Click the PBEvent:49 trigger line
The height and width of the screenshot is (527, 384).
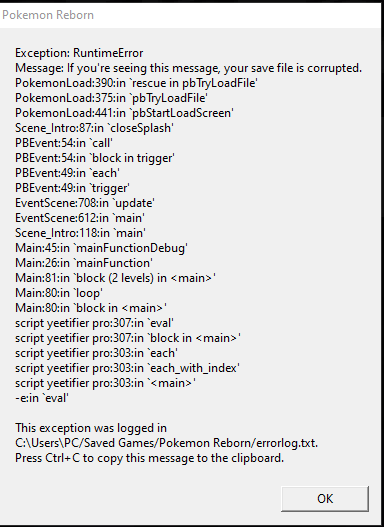click(x=72, y=188)
